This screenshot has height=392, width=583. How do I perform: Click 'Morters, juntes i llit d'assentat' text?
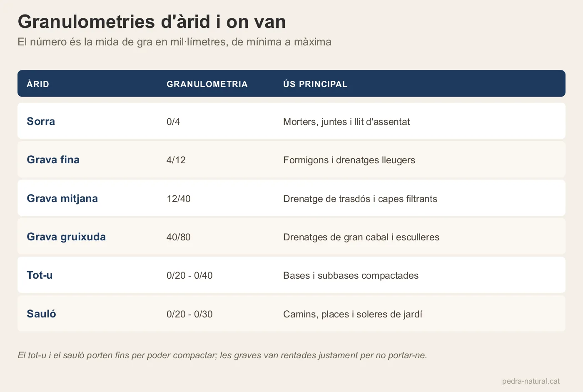point(346,122)
